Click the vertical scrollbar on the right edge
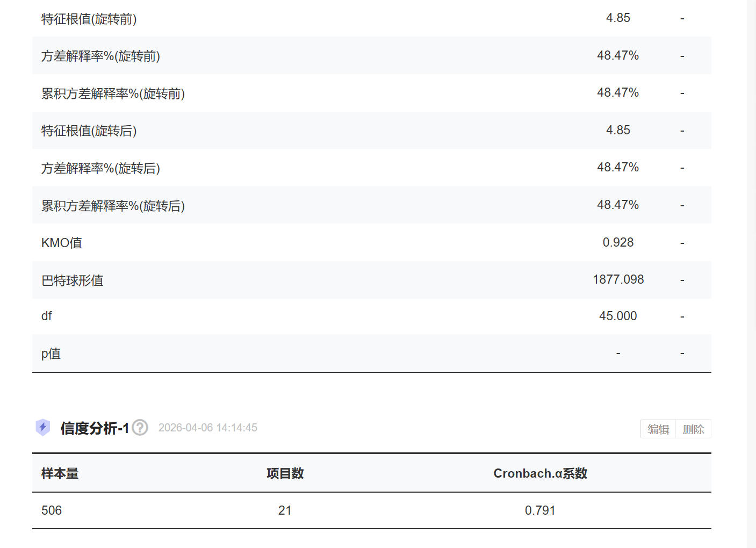 tap(751, 269)
